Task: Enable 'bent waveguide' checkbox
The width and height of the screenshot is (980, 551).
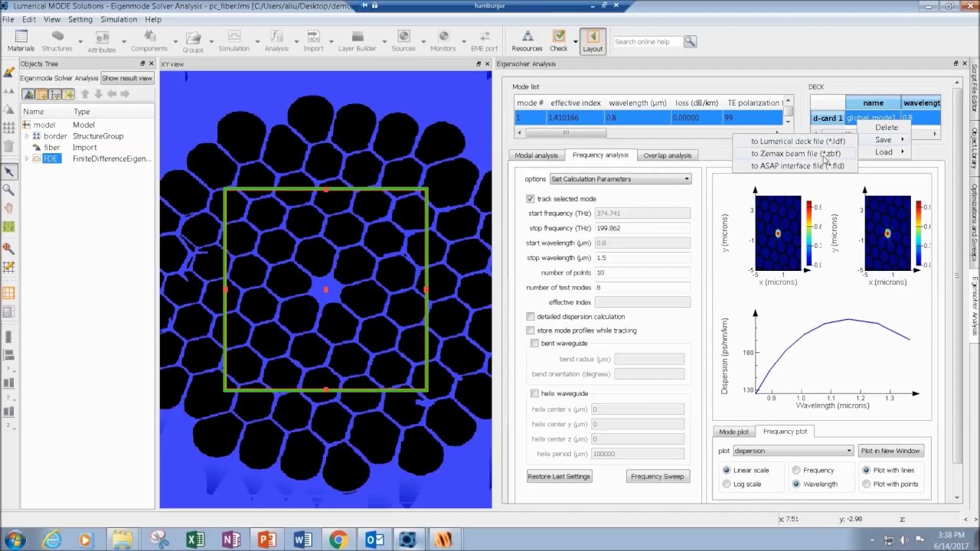Action: (534, 344)
